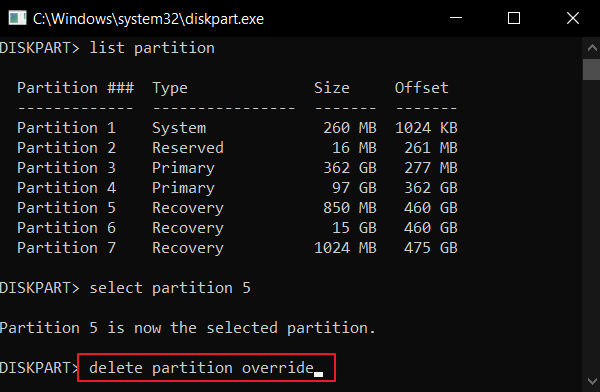The height and width of the screenshot is (392, 600).
Task: Click the '15 GB' size value
Action: click(x=354, y=228)
